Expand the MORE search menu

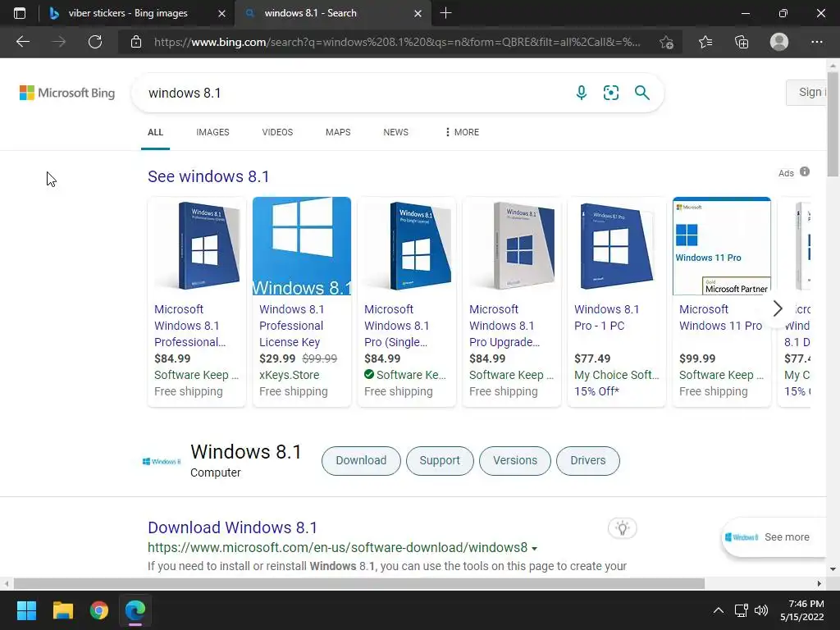[x=462, y=132]
